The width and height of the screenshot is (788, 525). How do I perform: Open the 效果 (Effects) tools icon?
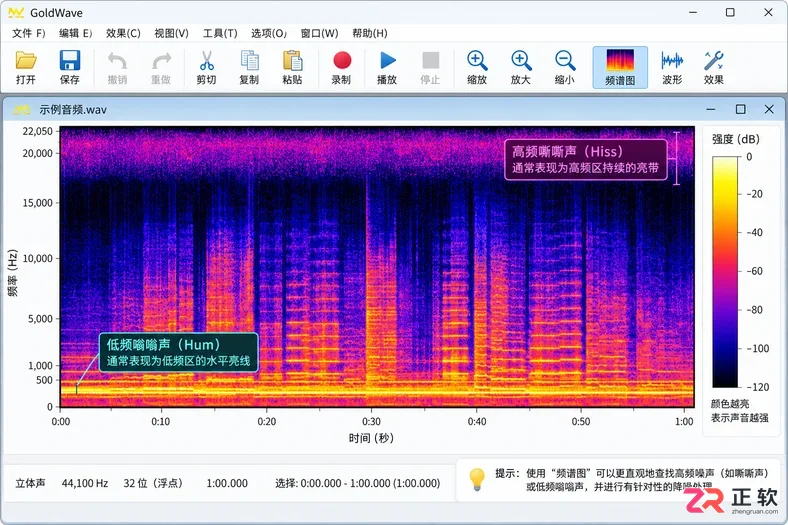(x=714, y=60)
